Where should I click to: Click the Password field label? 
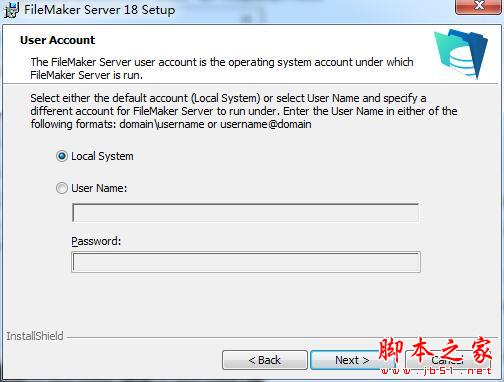click(x=96, y=241)
